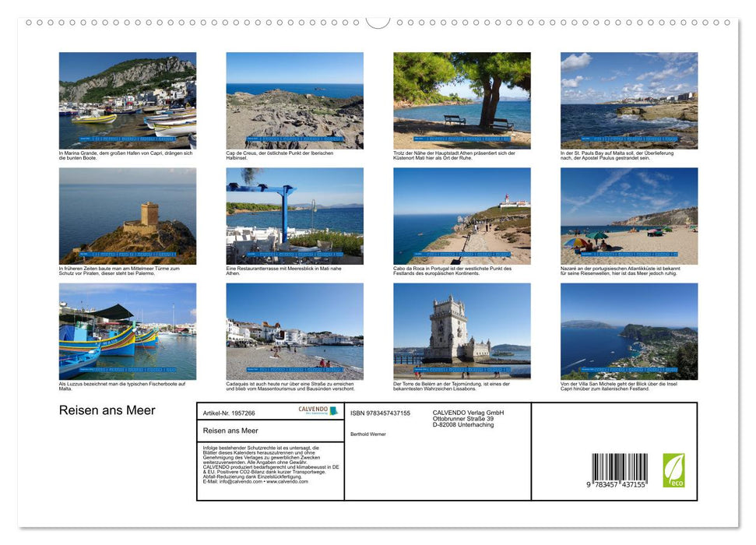Open the Cap de Creus photo
This screenshot has width=756, height=545.
coord(294,100)
